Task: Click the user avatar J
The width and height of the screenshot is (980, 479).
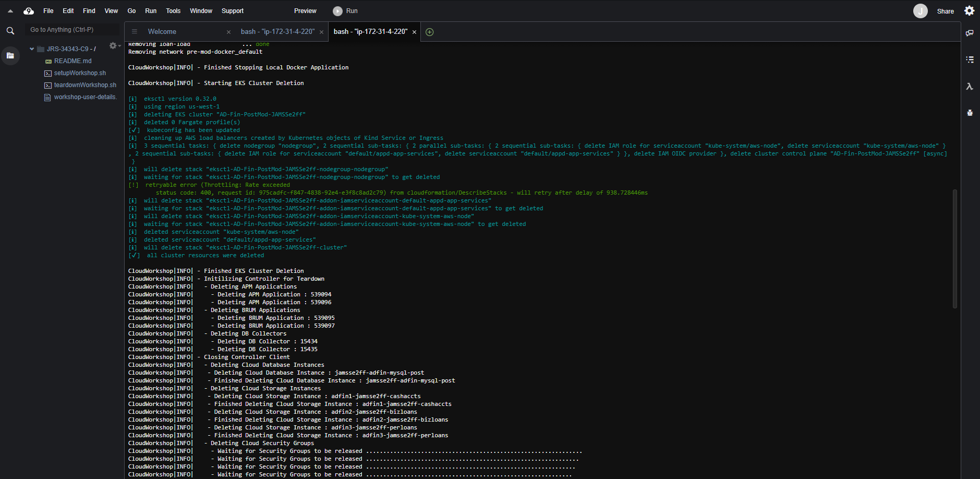Action: pyautogui.click(x=920, y=11)
